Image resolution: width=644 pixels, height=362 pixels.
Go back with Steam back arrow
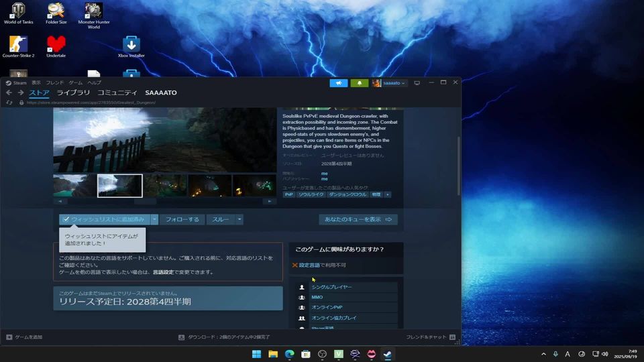pos(9,93)
